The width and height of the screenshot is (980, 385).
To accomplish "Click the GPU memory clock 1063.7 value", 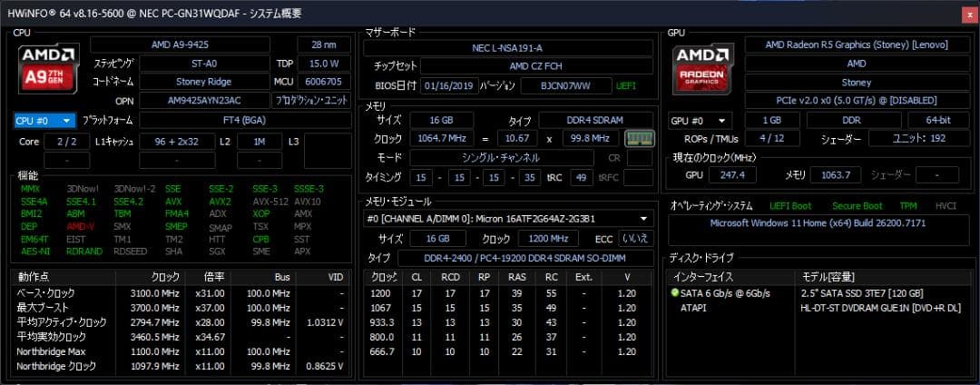I will [835, 175].
